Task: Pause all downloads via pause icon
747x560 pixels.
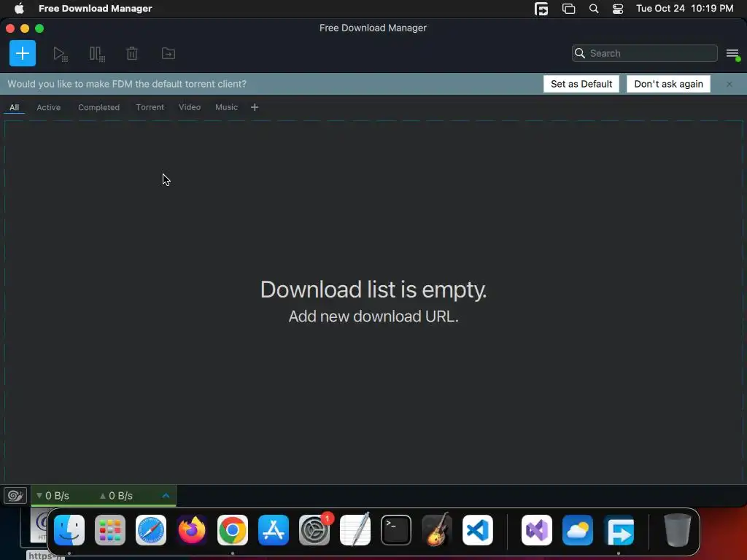Action: (97, 54)
